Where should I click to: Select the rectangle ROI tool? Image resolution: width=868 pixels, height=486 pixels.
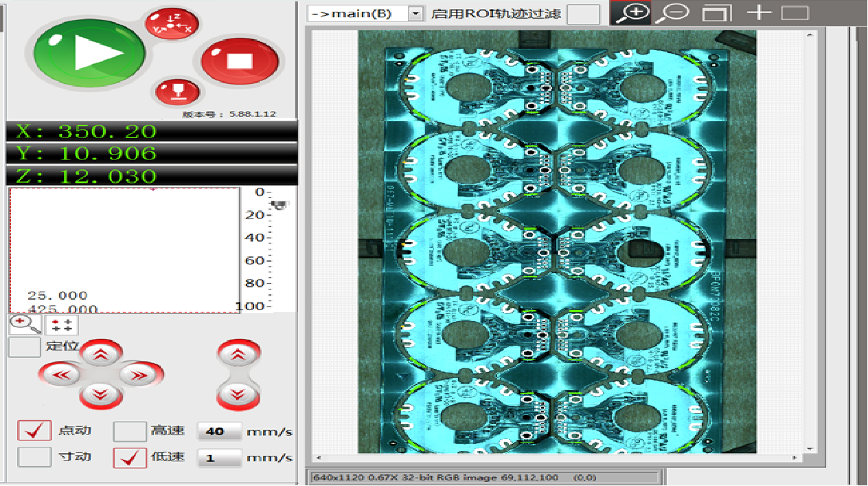[795, 13]
